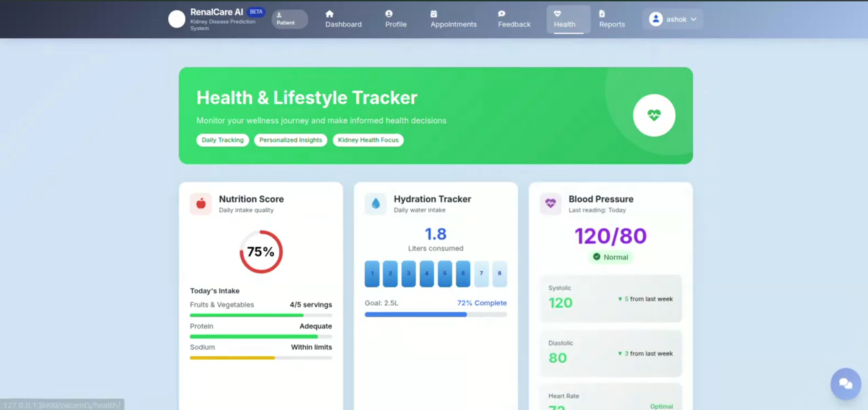Click the Health heartbeat nav icon
Viewport: 868px width, 410px height.
(x=557, y=14)
